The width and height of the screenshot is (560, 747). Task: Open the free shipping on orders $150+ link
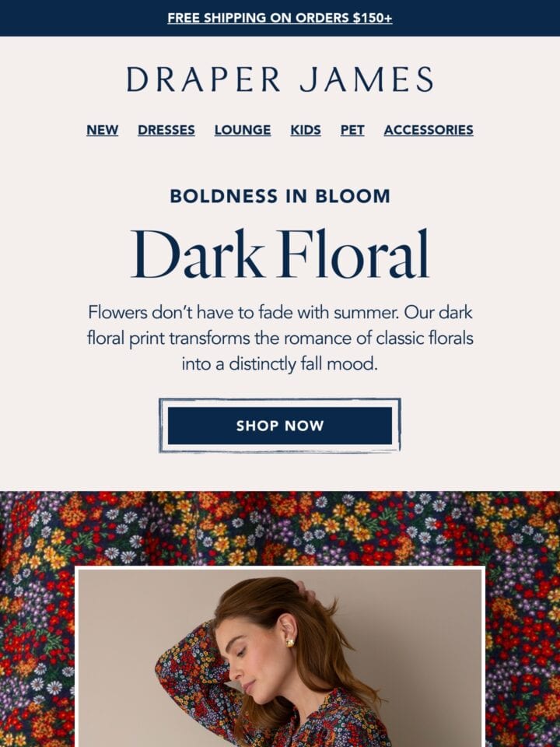click(x=280, y=18)
